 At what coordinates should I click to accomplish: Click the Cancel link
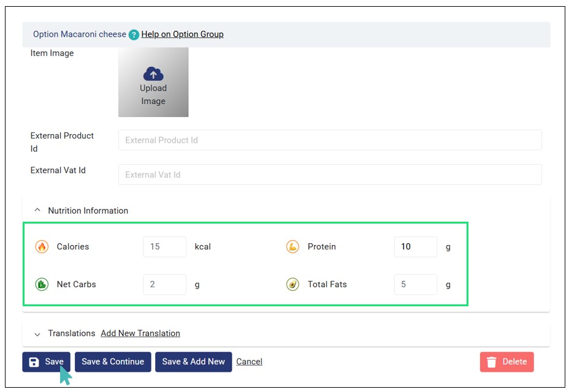(x=249, y=361)
